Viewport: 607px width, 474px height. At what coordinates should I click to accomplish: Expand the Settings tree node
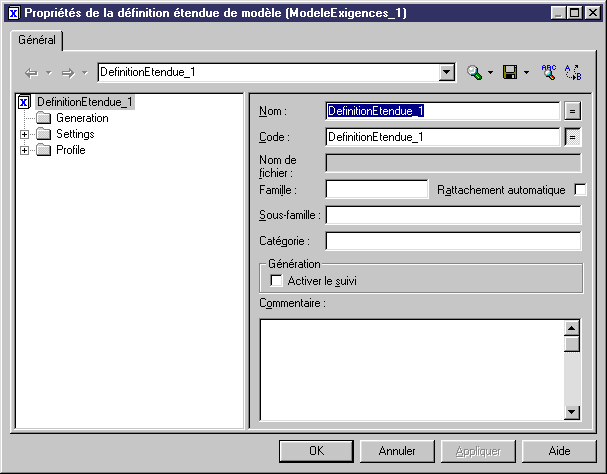pos(25,134)
